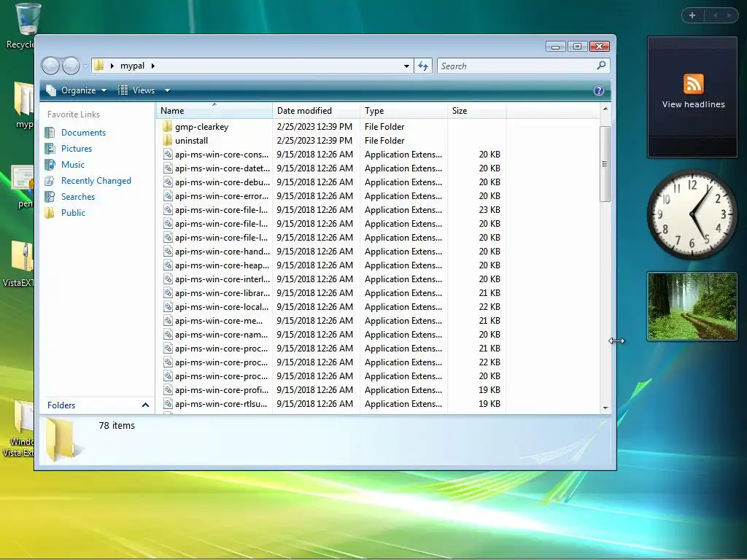The width and height of the screenshot is (747, 560).
Task: Select the uninstall folder icon
Action: coord(167,141)
